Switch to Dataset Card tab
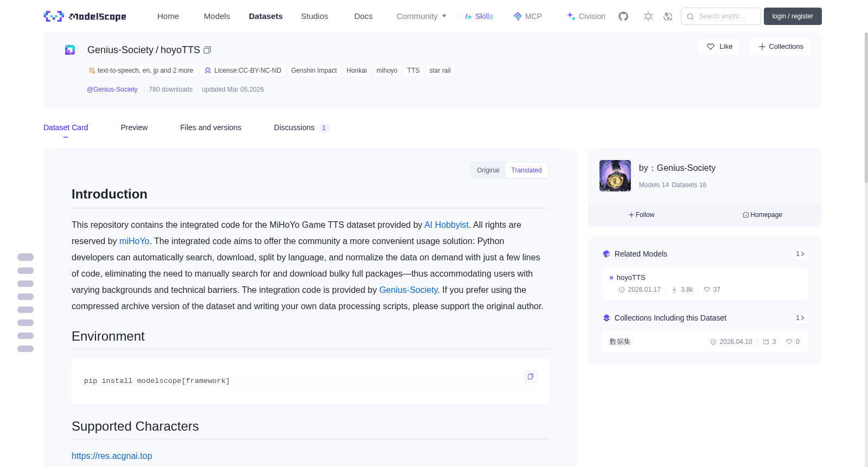This screenshot has height=467, width=868. coord(66,127)
